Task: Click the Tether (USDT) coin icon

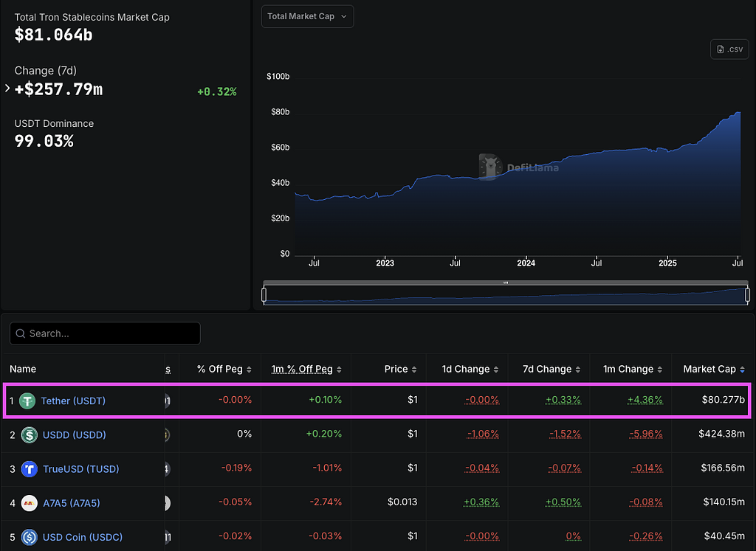Action: click(28, 401)
